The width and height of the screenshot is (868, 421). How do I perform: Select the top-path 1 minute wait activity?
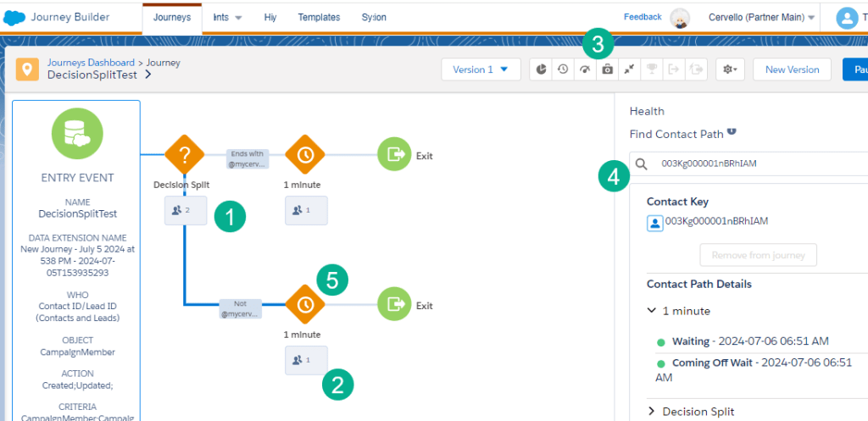click(304, 155)
